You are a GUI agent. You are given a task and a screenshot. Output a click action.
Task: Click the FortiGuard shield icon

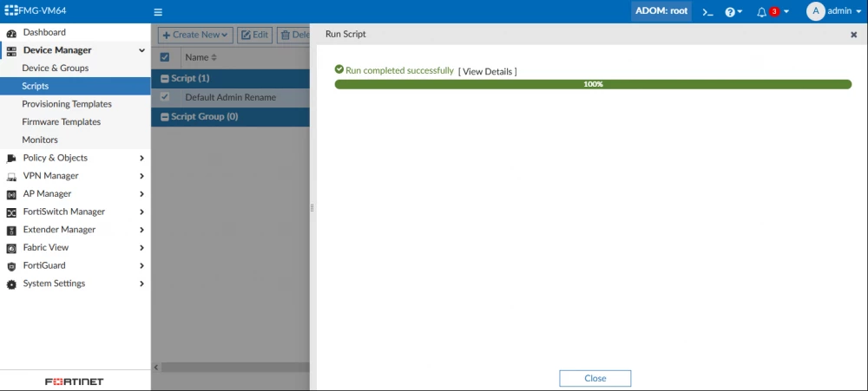[x=11, y=266]
